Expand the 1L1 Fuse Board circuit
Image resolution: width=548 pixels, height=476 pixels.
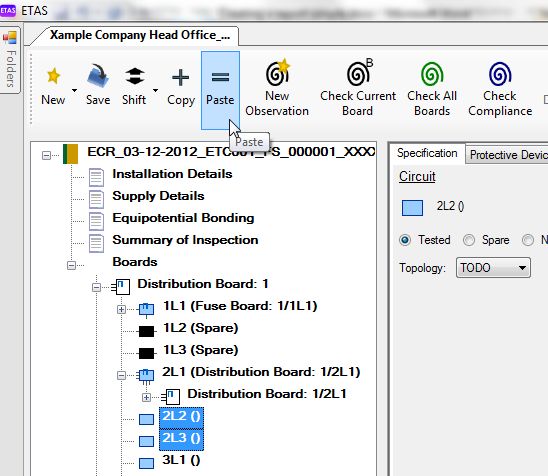pos(121,309)
